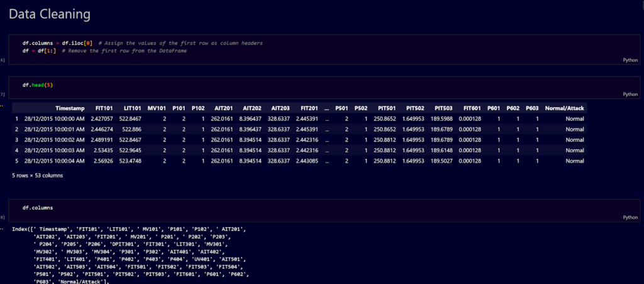This screenshot has width=644, height=284.
Task: Click Python language label of df.head cell
Action: point(630,94)
